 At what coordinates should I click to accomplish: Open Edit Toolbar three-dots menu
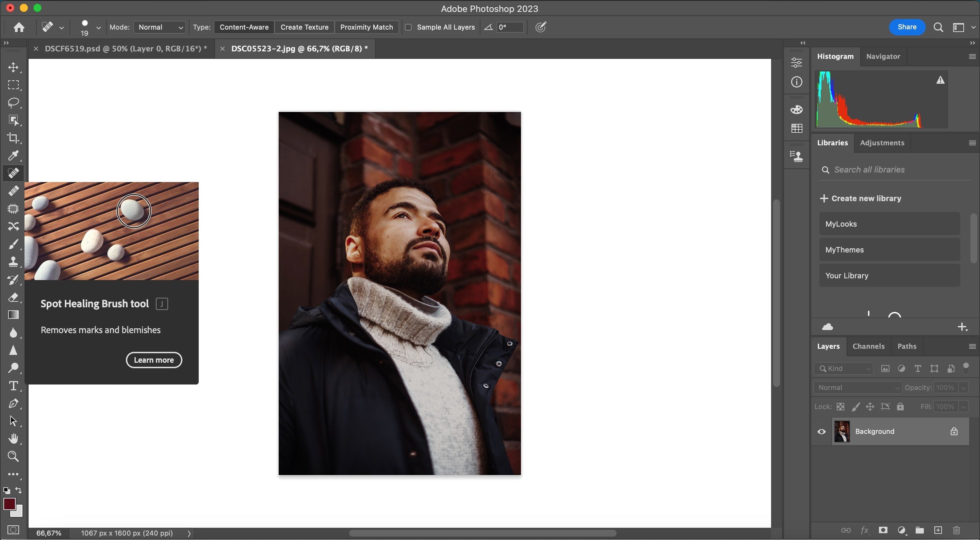tap(13, 474)
